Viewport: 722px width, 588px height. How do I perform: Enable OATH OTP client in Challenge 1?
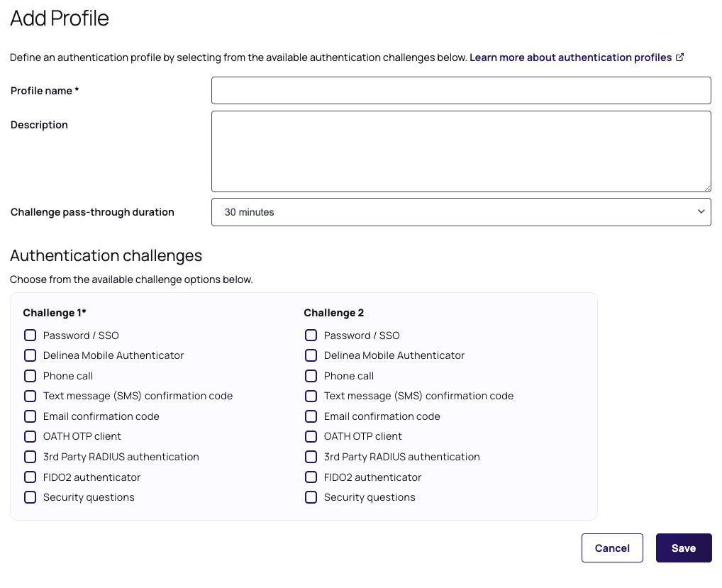coord(30,436)
